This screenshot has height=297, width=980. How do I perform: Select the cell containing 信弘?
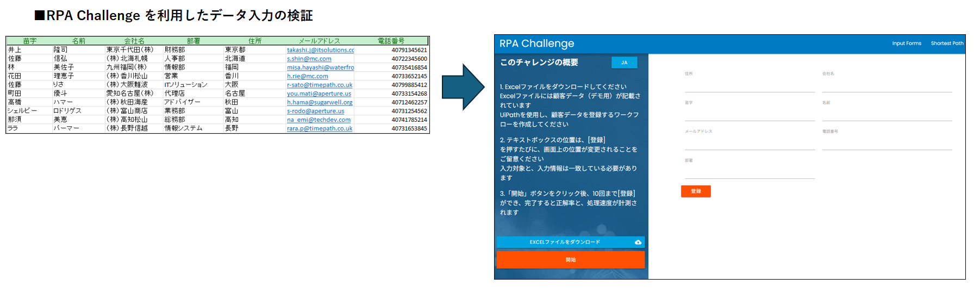pos(79,59)
